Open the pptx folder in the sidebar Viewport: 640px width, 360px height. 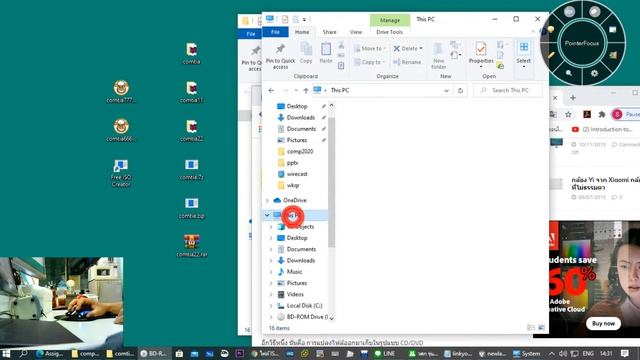(x=292, y=163)
